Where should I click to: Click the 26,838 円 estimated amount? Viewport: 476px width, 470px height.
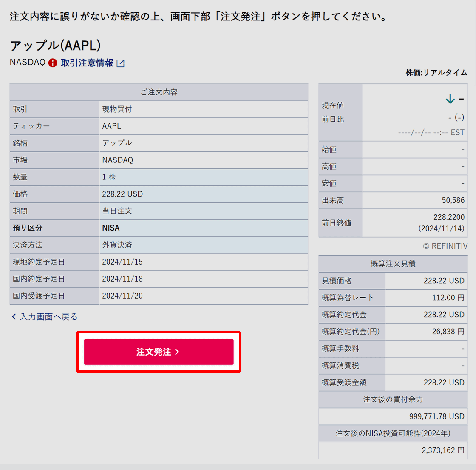tap(448, 331)
